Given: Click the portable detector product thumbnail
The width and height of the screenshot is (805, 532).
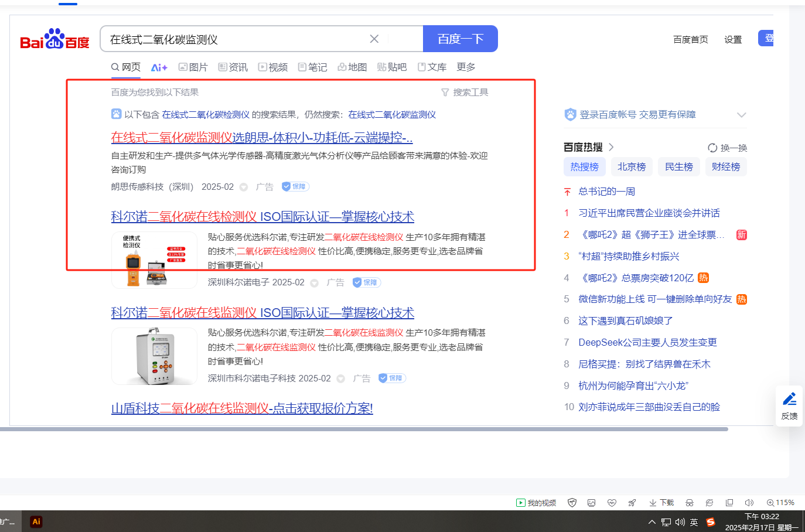Looking at the screenshot, I should tap(154, 260).
